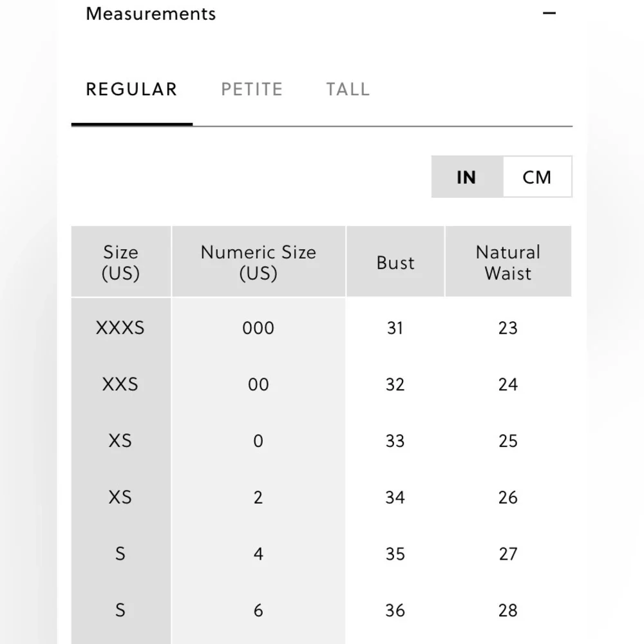The image size is (644, 644).
Task: Switch to the PETITE tab
Action: click(252, 89)
